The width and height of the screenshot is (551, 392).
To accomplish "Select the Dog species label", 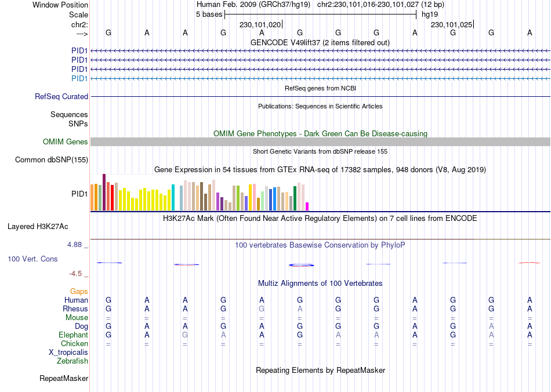I will [x=81, y=326].
